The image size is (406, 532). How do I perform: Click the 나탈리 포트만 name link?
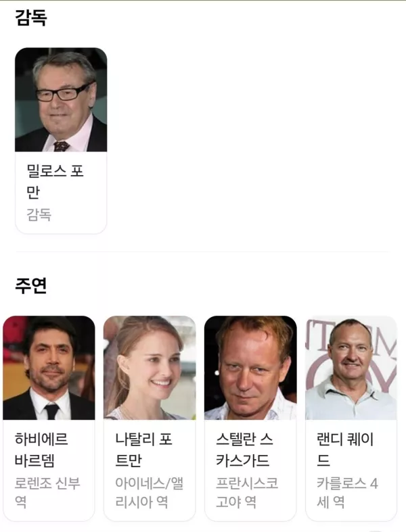point(143,450)
